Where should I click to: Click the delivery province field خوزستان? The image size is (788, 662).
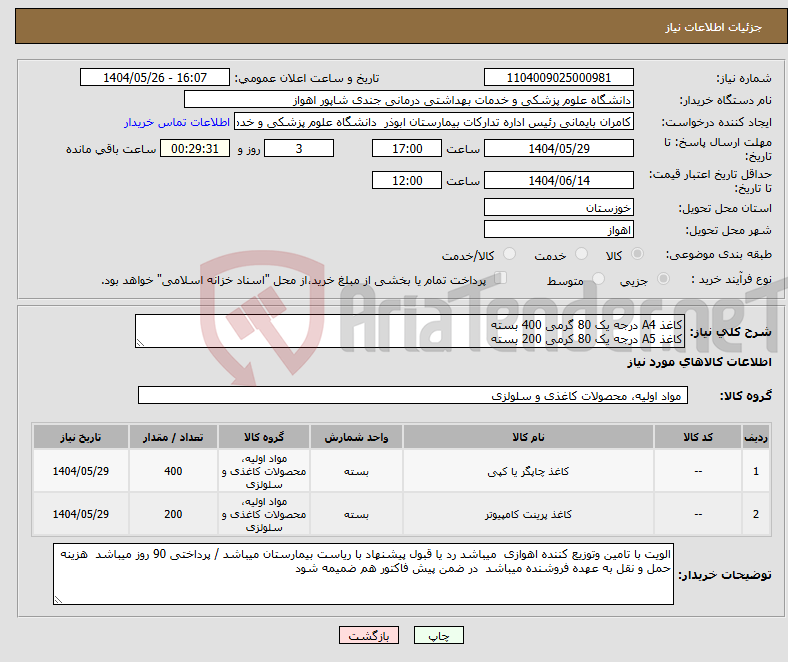click(558, 207)
